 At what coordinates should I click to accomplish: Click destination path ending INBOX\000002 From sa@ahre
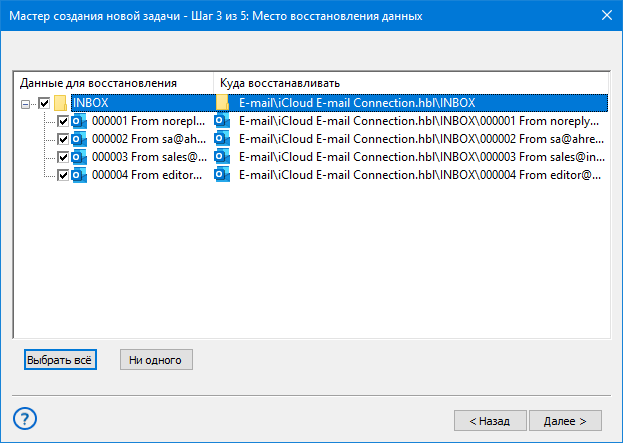(421, 139)
